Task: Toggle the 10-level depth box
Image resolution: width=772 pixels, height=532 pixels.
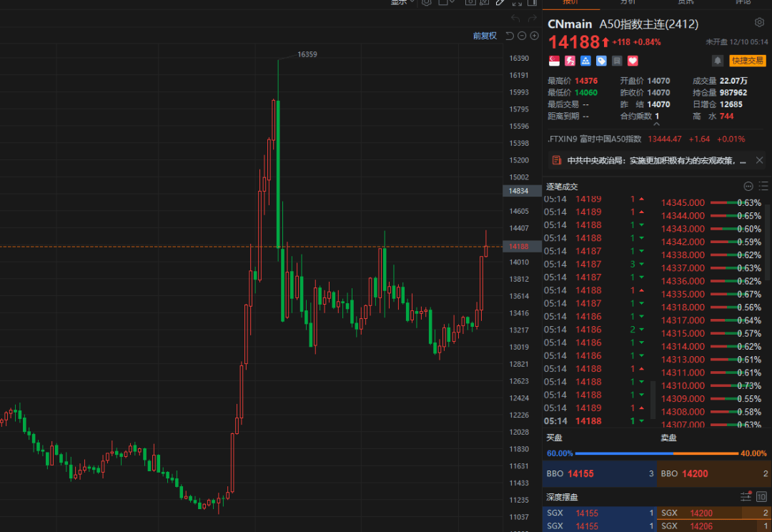Action: click(x=761, y=496)
